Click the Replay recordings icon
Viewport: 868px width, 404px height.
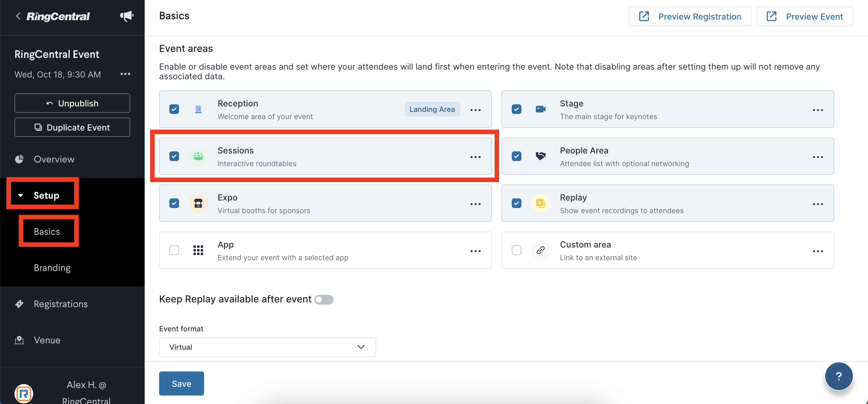click(x=540, y=203)
